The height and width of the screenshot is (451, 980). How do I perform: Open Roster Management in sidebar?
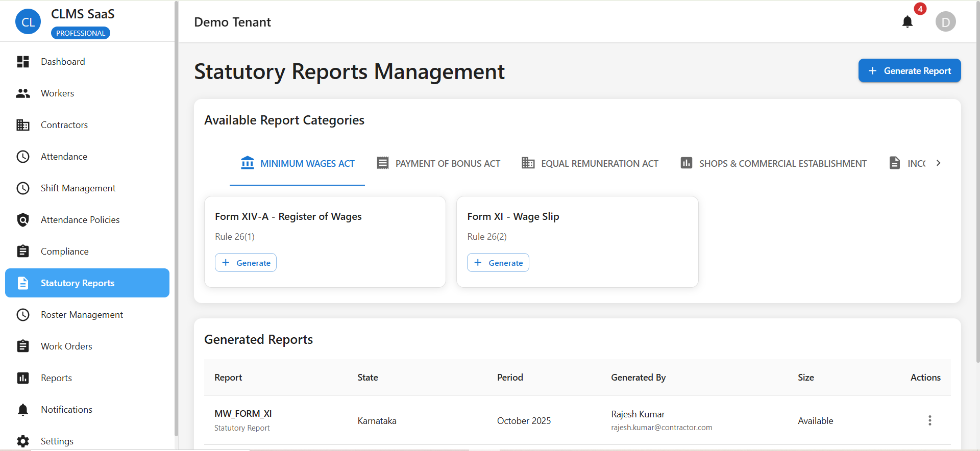(82, 315)
